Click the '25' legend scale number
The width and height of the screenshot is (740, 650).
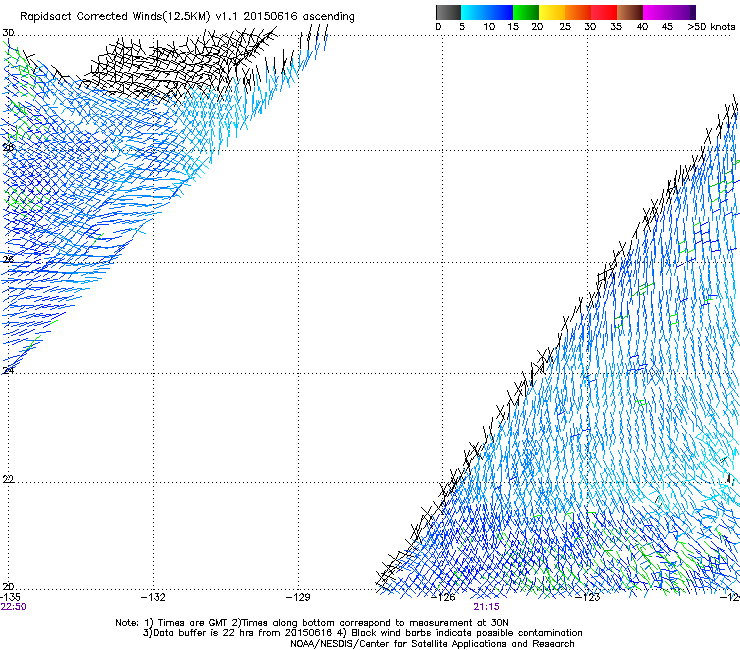point(565,27)
